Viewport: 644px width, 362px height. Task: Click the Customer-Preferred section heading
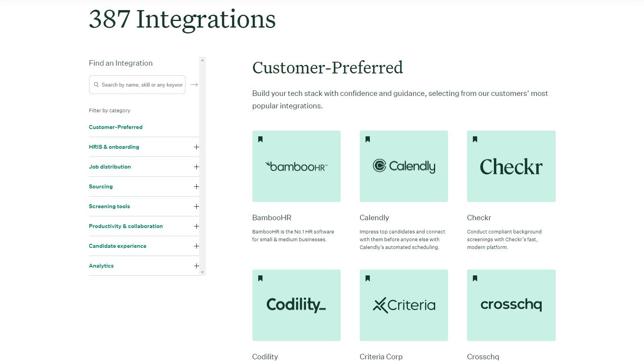pos(327,67)
